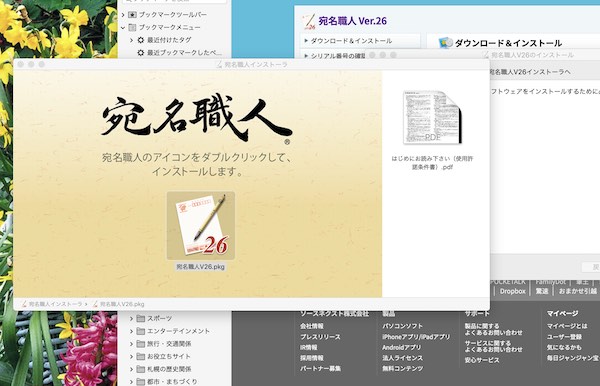Open the 気になるかも footer link
Viewport: 600px width, 386px height.
[564, 347]
